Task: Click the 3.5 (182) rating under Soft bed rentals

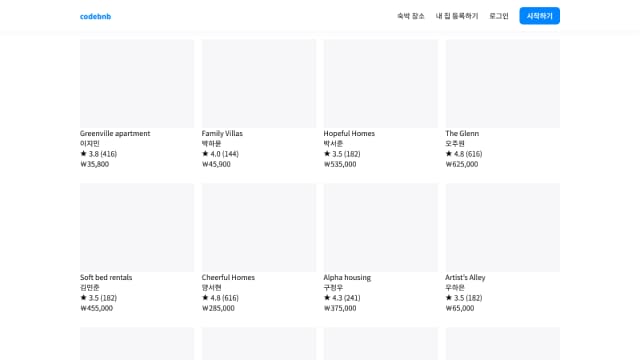Action: [x=103, y=298]
